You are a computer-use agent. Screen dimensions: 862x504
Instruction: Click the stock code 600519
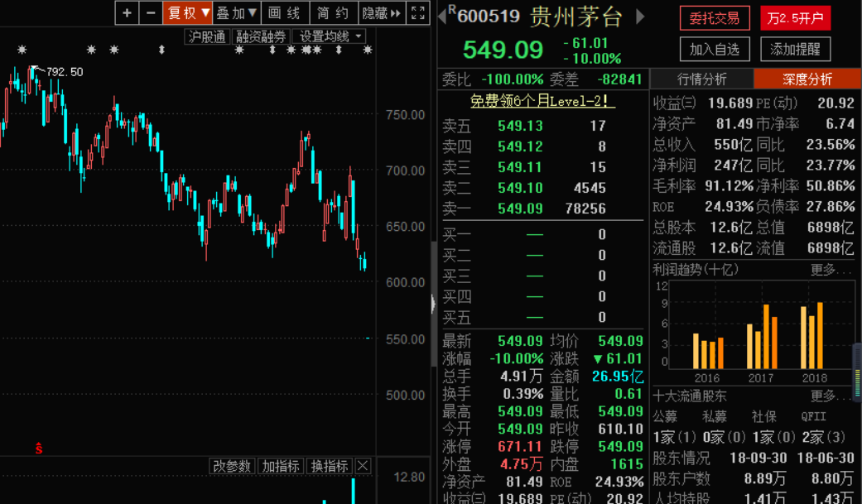click(489, 17)
